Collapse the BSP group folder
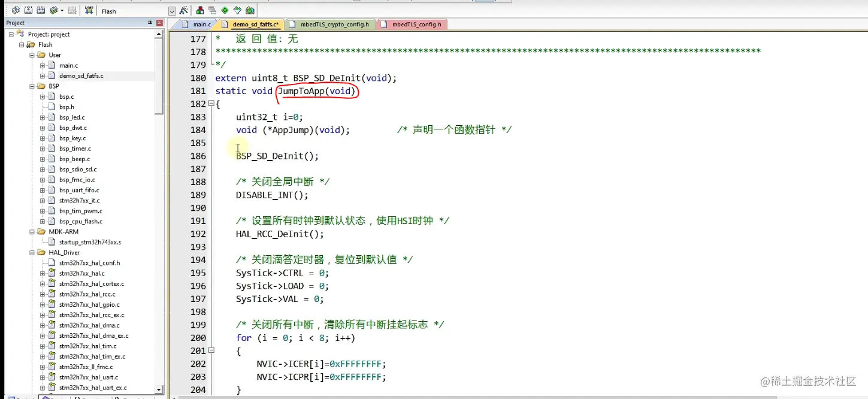The height and width of the screenshot is (399, 868). tap(32, 86)
